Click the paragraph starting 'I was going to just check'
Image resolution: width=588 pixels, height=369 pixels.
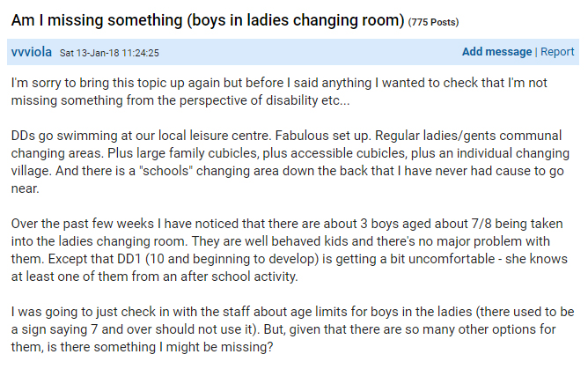pos(292,329)
